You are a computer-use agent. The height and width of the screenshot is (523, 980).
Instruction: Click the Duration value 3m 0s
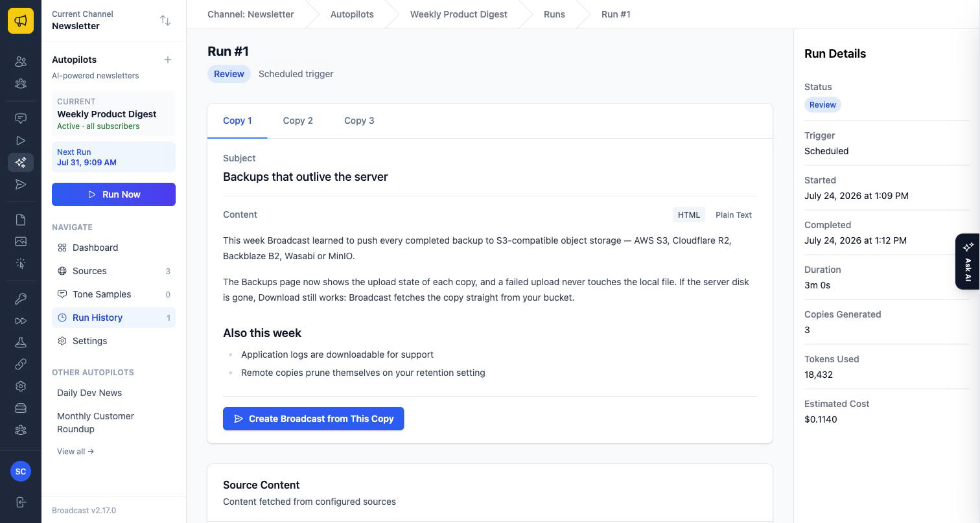pyautogui.click(x=817, y=285)
